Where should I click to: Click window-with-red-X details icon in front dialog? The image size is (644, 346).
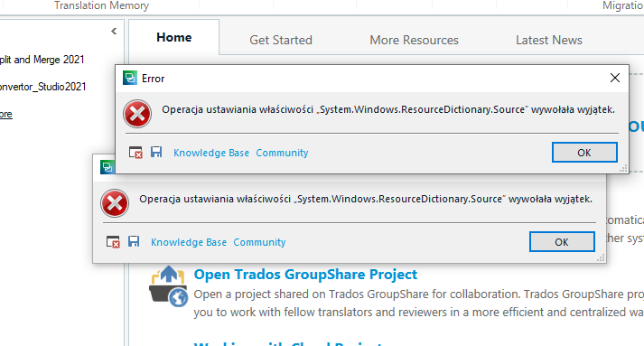tap(135, 153)
